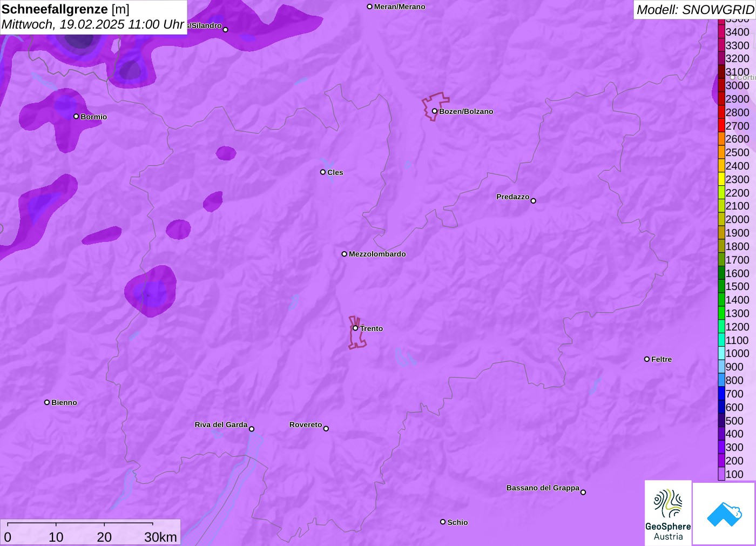
Task: Click the Schio location marker
Action: 443,522
